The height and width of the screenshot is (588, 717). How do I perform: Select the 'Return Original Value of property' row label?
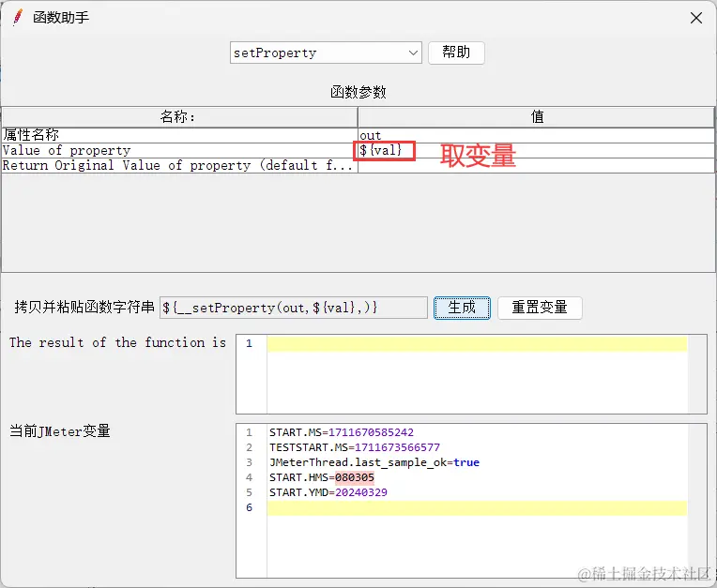pos(178,165)
